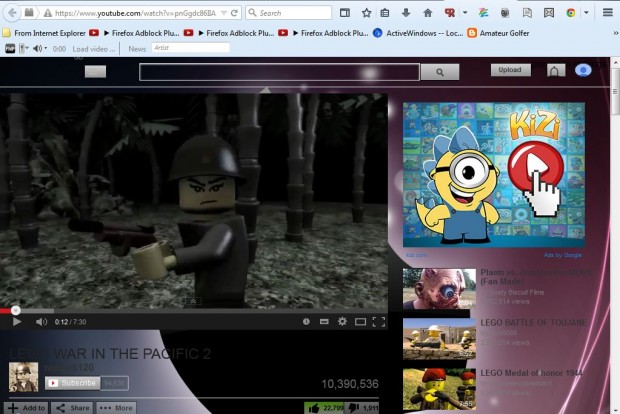Screen dimensions: 620x414
Task: Click the red R extension icon
Action: coord(450,13)
